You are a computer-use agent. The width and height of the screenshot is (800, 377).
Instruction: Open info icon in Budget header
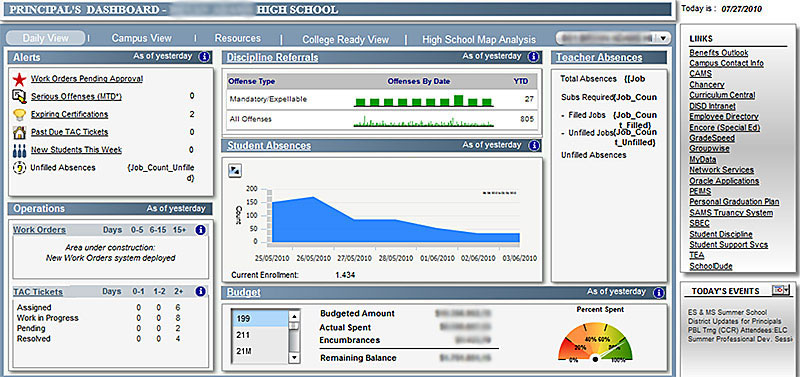pyautogui.click(x=659, y=293)
